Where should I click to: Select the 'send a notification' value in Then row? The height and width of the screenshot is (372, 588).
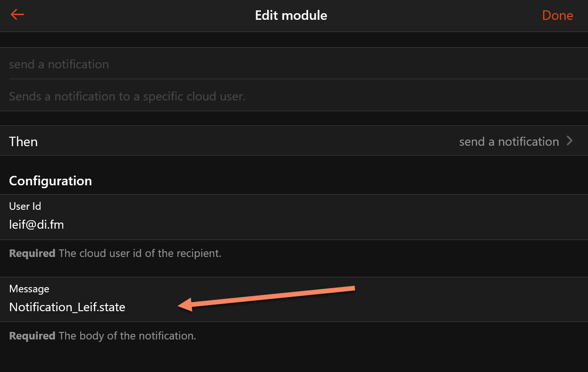coord(509,141)
